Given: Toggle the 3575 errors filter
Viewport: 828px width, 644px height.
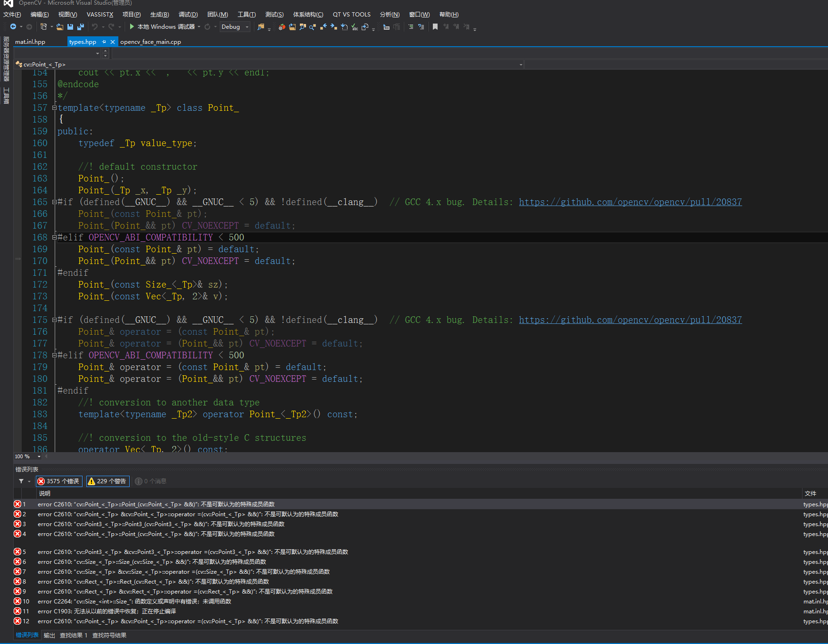Looking at the screenshot, I should pos(59,481).
